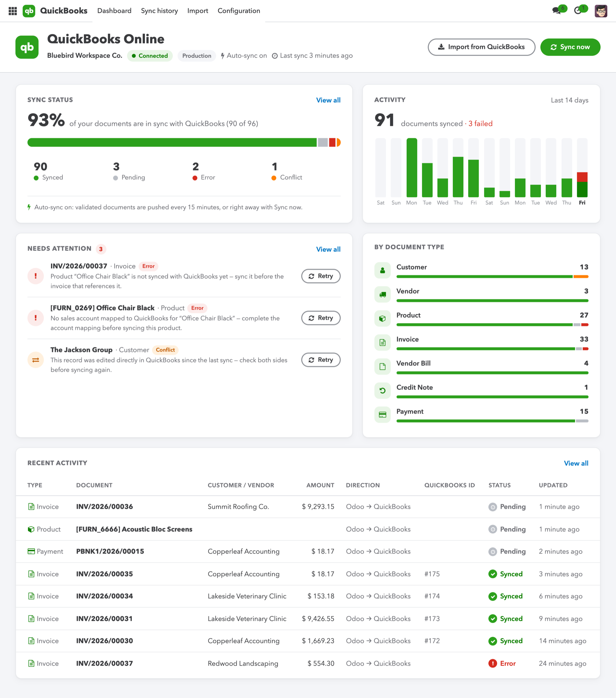Click the Product box icon
This screenshot has height=698, width=616.
pos(382,319)
